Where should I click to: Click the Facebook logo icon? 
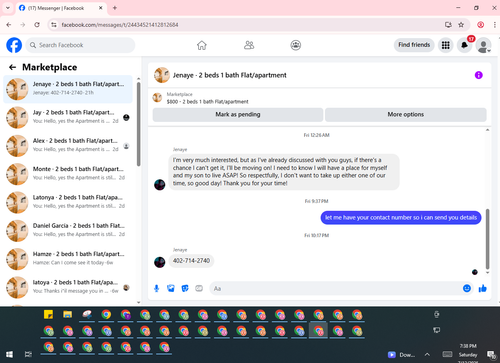tap(14, 45)
